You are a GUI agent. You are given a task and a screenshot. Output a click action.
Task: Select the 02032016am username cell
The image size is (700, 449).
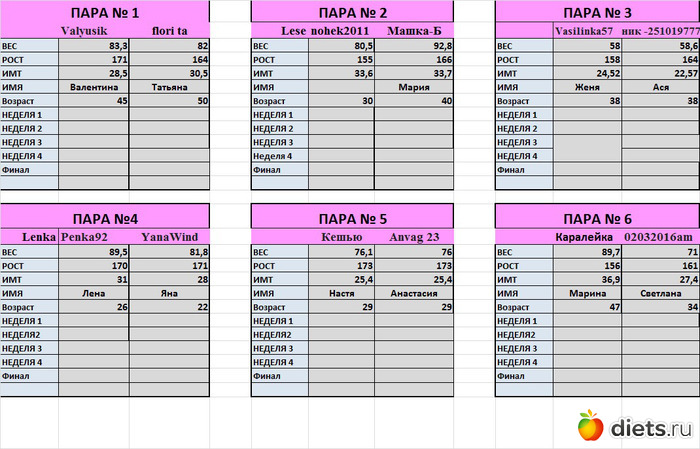[657, 238]
